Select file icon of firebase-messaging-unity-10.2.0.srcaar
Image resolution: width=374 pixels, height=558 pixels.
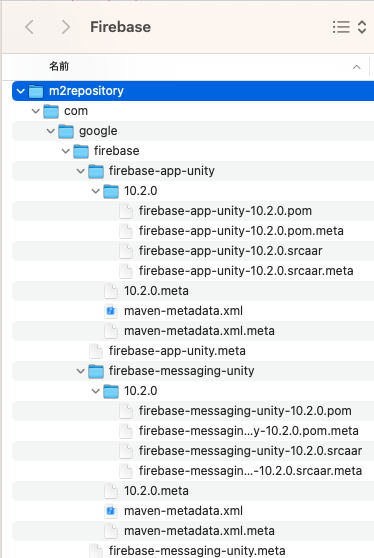(x=126, y=451)
